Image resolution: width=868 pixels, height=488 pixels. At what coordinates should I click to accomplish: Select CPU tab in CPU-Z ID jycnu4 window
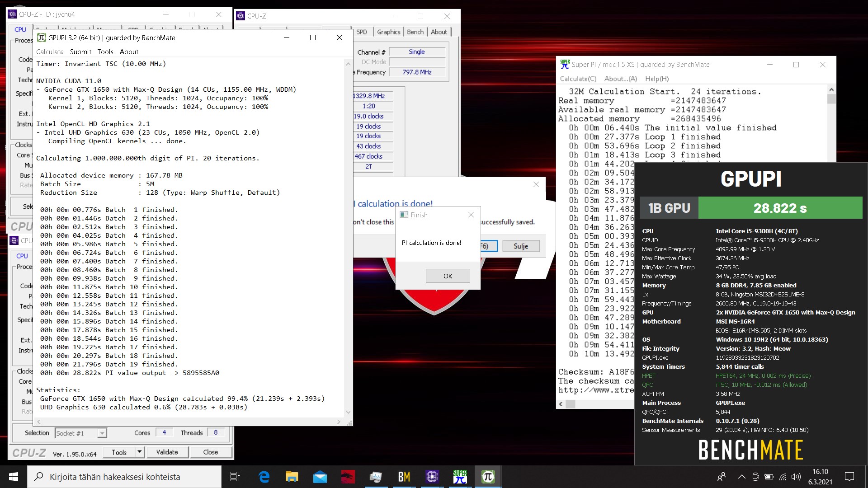20,29
